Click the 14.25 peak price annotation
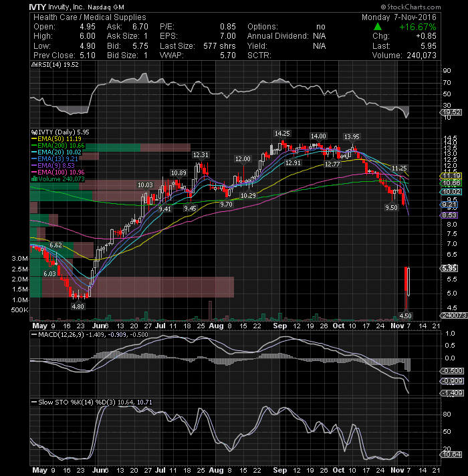This screenshot has height=476, width=468. pyautogui.click(x=282, y=134)
